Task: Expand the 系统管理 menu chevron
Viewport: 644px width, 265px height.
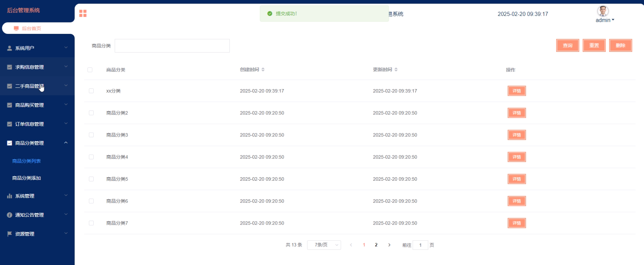Action: click(66, 196)
